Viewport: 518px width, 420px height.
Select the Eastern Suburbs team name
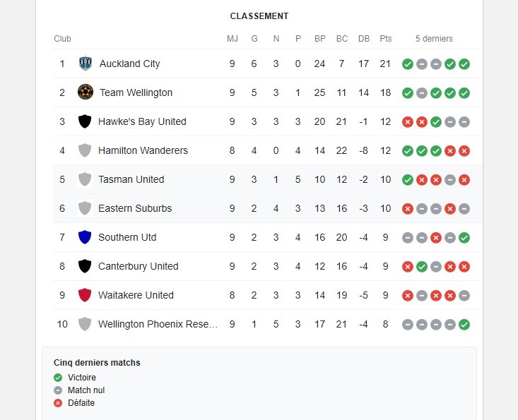tap(135, 208)
